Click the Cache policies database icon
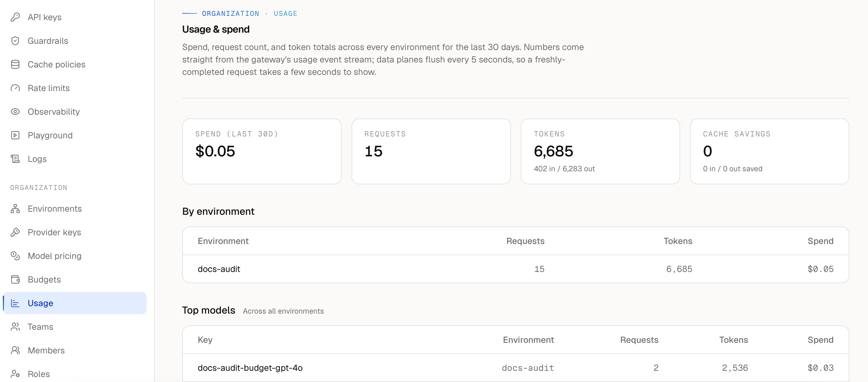Image resolution: width=868 pixels, height=382 pixels. (x=15, y=64)
